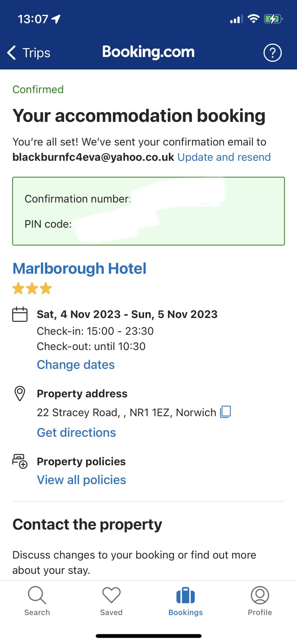The height and width of the screenshot is (644, 297).
Task: Open View all policies
Action: 81,480
